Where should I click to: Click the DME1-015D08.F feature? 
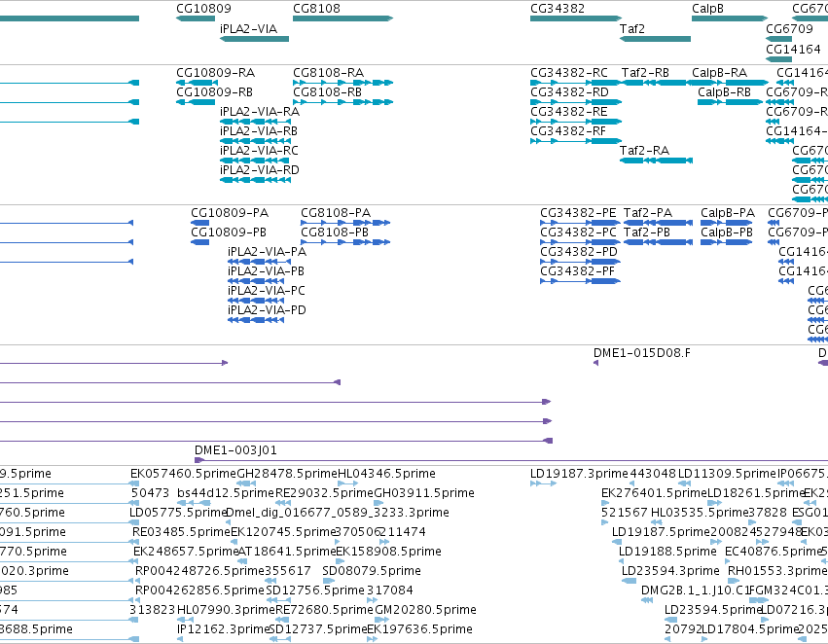point(595,363)
